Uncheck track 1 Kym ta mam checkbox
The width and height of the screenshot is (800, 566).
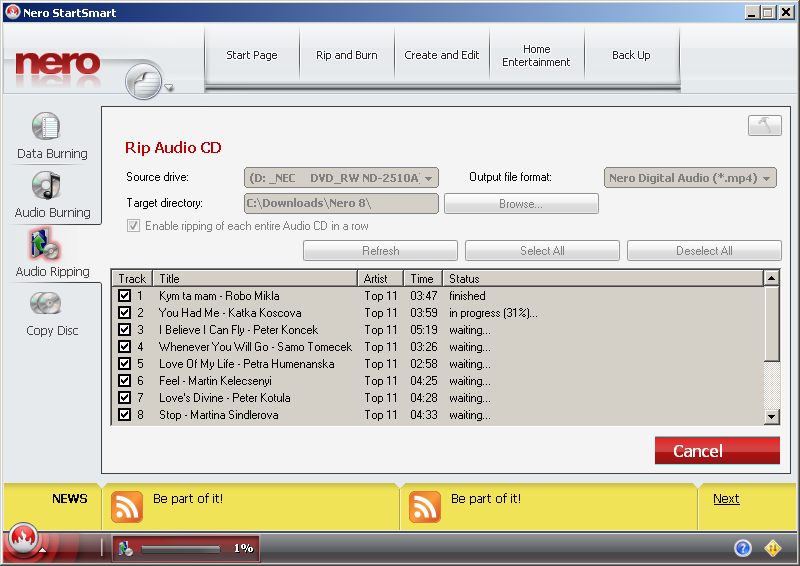[124, 296]
